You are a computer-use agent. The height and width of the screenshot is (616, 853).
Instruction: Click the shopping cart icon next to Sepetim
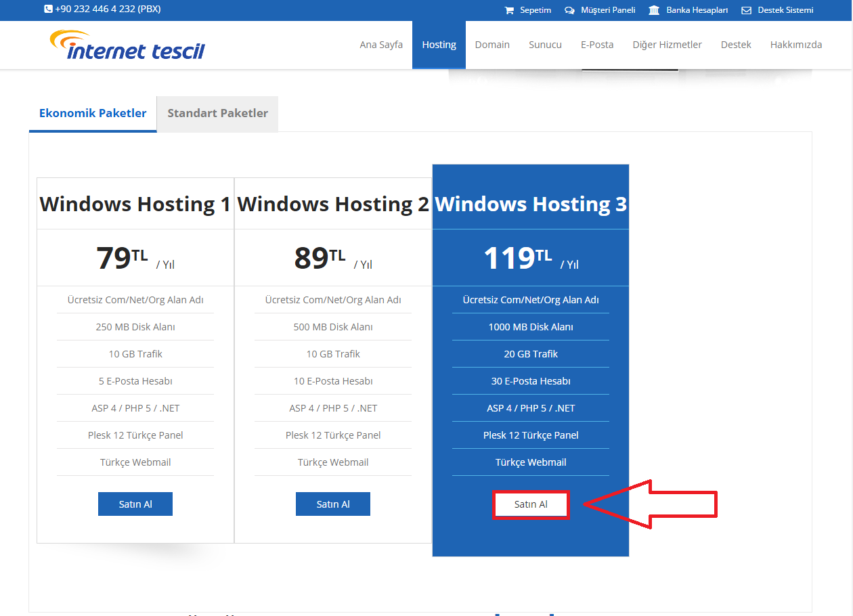[x=509, y=10]
